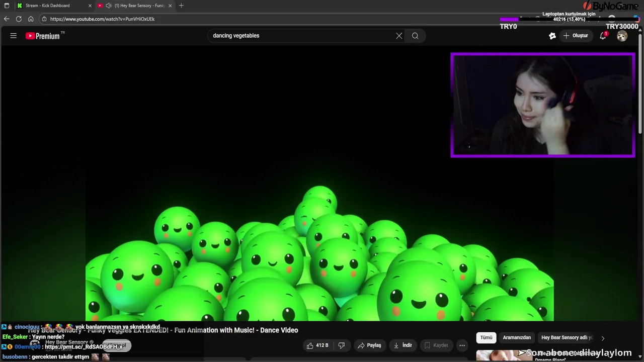Image resolution: width=644 pixels, height=362 pixels.
Task: Select chat username Efe_Seker
Action: click(15, 337)
